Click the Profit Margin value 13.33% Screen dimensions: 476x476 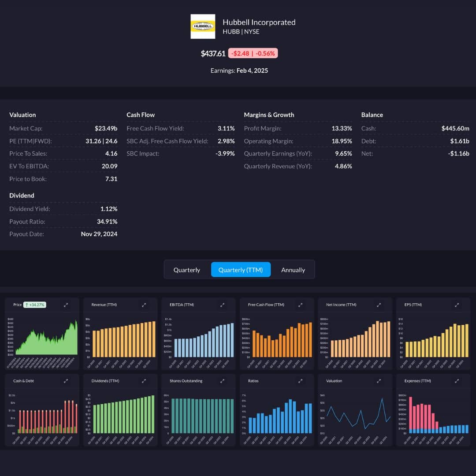[x=342, y=128]
